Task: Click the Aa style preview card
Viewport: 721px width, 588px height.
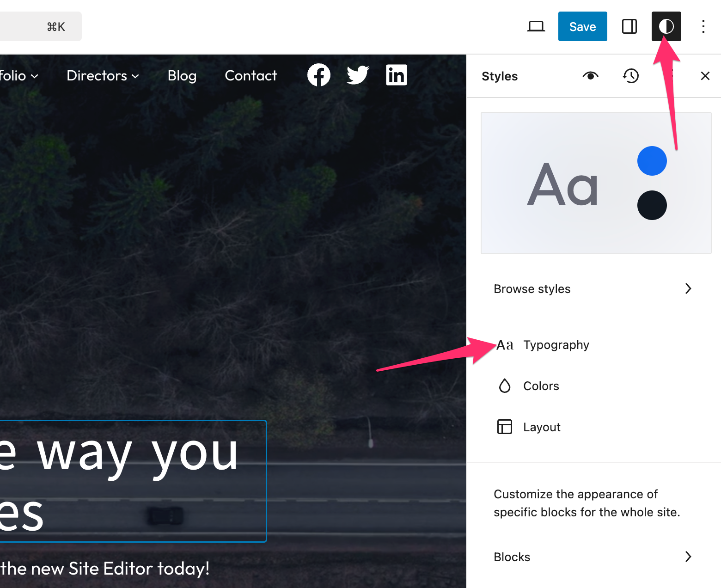Action: pos(596,183)
